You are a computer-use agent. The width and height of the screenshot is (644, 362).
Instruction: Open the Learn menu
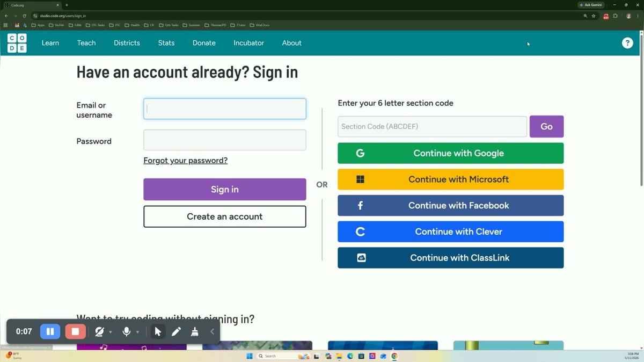click(50, 43)
